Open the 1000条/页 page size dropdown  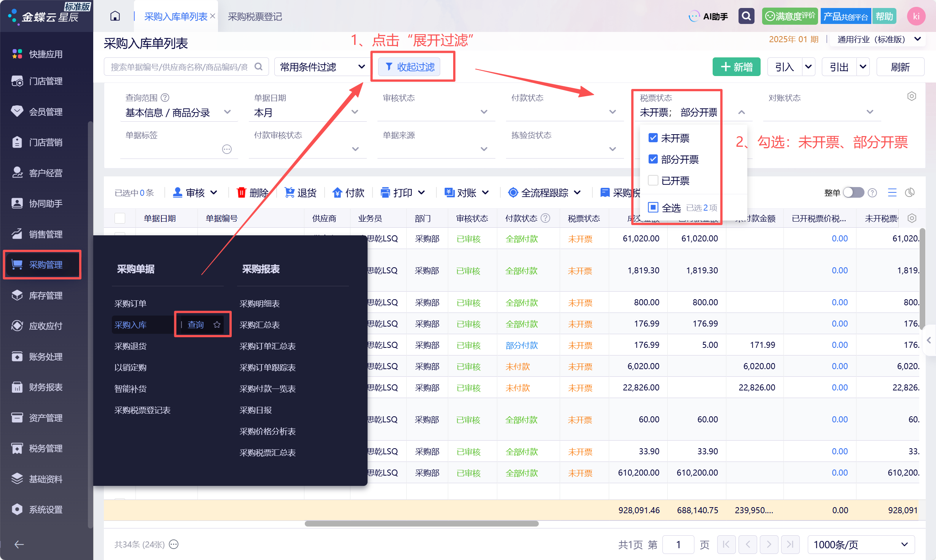pyautogui.click(x=861, y=544)
